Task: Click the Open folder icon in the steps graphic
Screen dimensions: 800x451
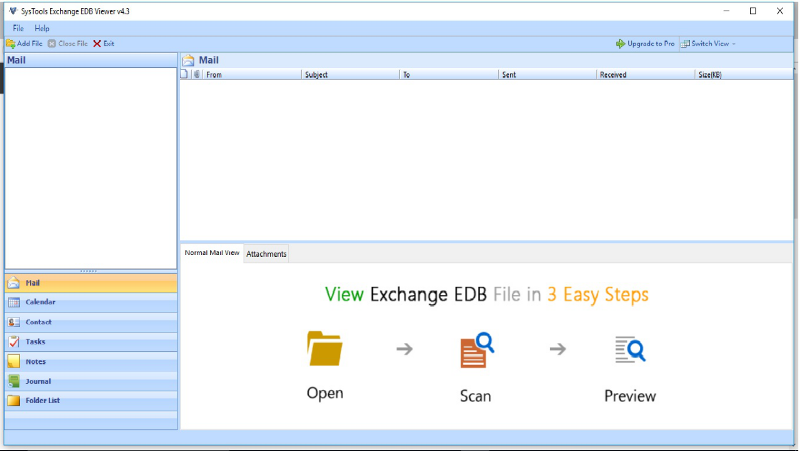Action: click(324, 348)
